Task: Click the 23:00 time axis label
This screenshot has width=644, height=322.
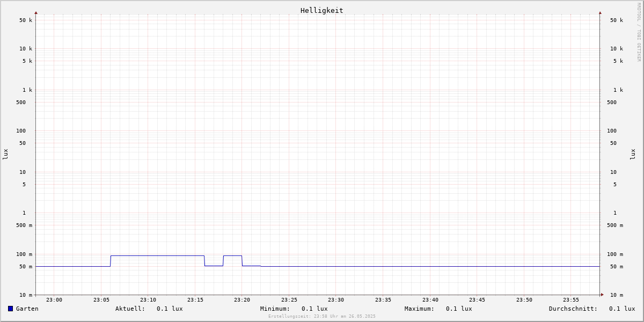Action: coord(54,300)
